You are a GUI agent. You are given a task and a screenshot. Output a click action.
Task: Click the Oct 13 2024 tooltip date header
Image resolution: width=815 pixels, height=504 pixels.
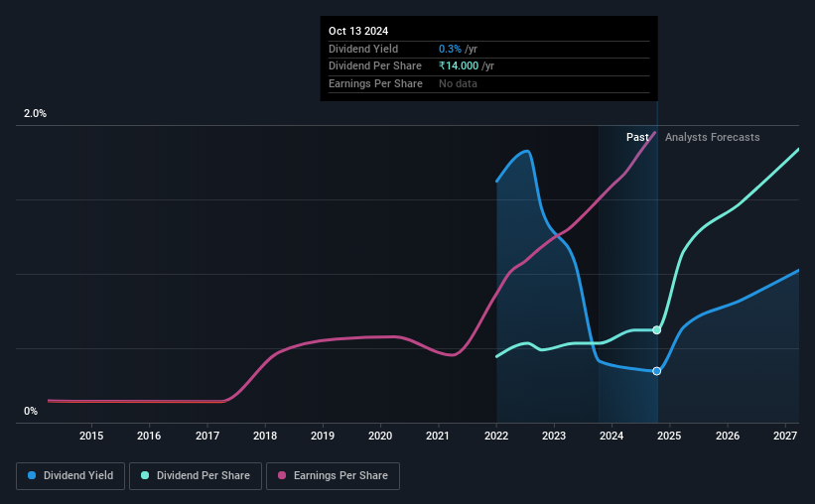click(x=358, y=31)
